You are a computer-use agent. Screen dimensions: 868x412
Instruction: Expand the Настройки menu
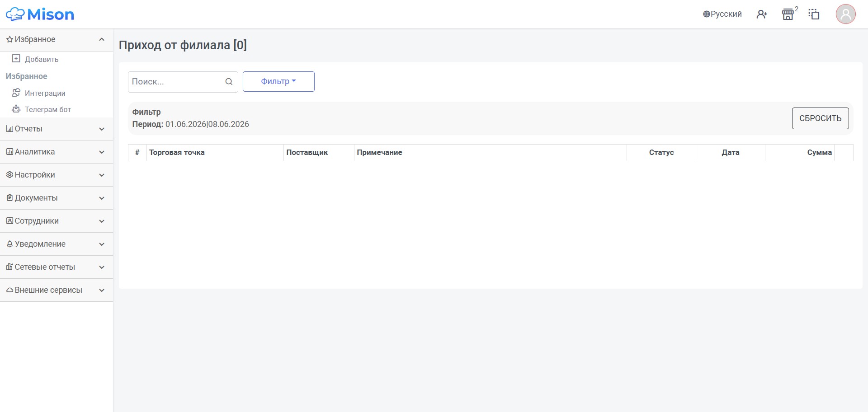[x=57, y=175]
